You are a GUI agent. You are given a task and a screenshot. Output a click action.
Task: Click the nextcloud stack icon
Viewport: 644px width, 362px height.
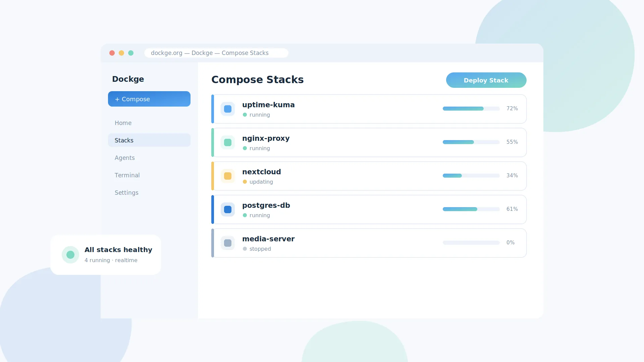228,176
